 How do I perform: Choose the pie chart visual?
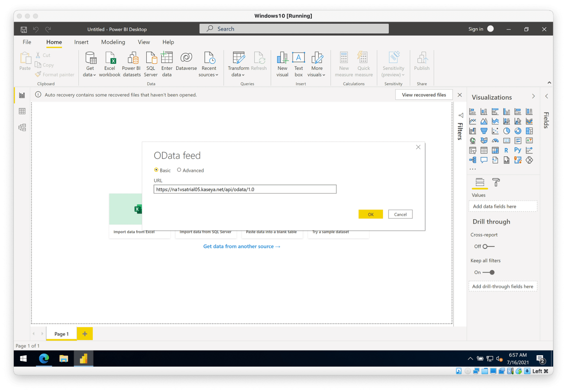(x=506, y=131)
